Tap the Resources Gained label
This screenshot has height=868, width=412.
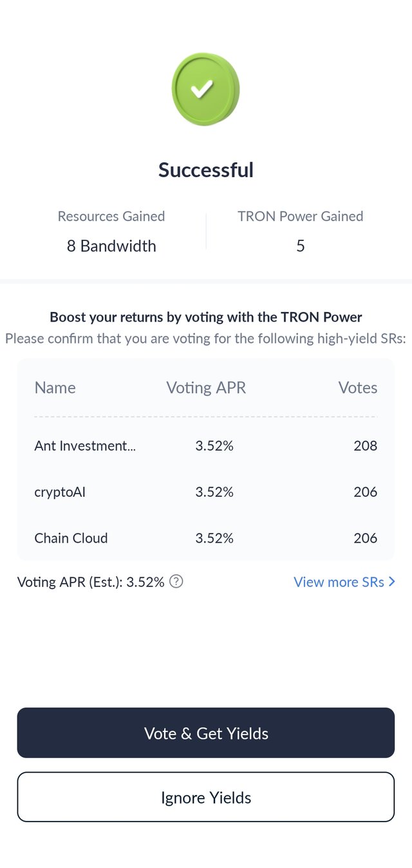pos(111,217)
